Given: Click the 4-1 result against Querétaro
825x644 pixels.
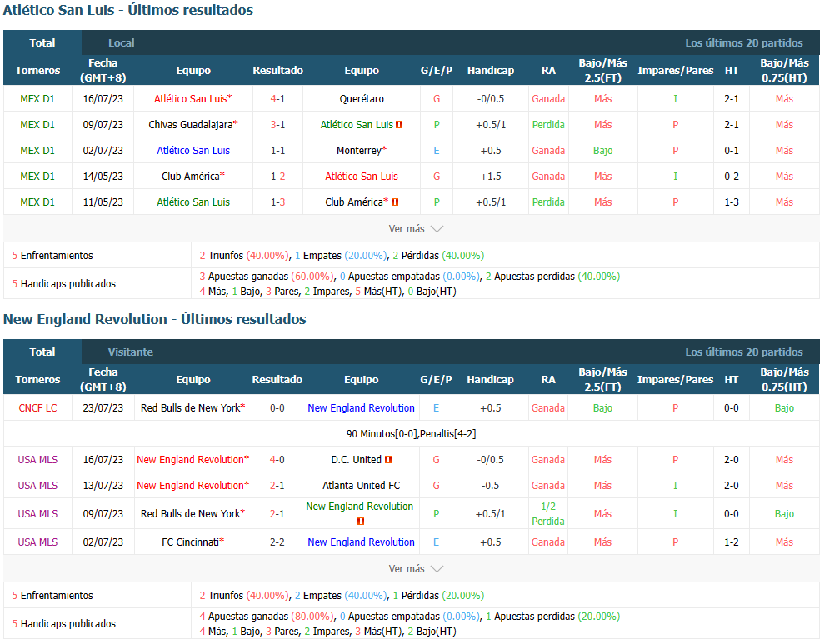Looking at the screenshot, I should (277, 99).
